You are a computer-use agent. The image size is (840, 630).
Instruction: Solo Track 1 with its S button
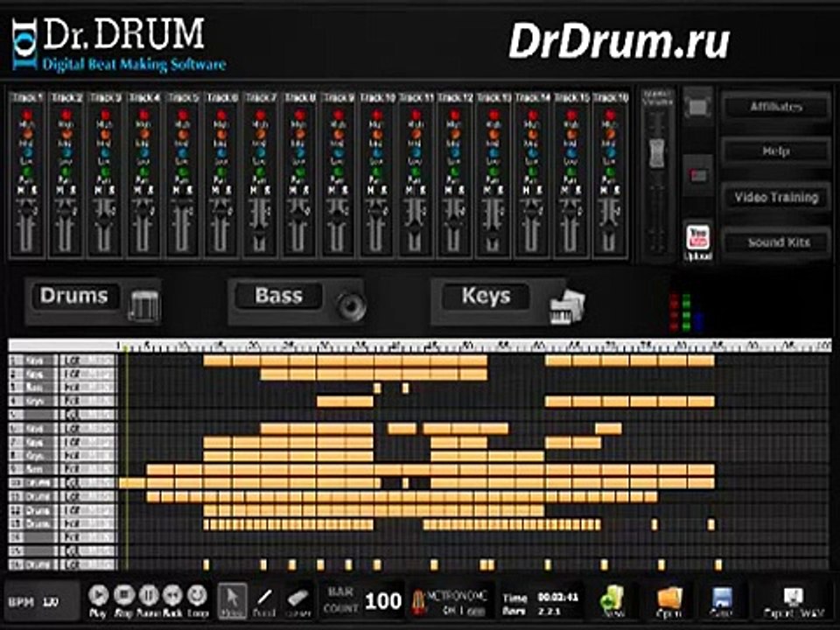[x=33, y=190]
